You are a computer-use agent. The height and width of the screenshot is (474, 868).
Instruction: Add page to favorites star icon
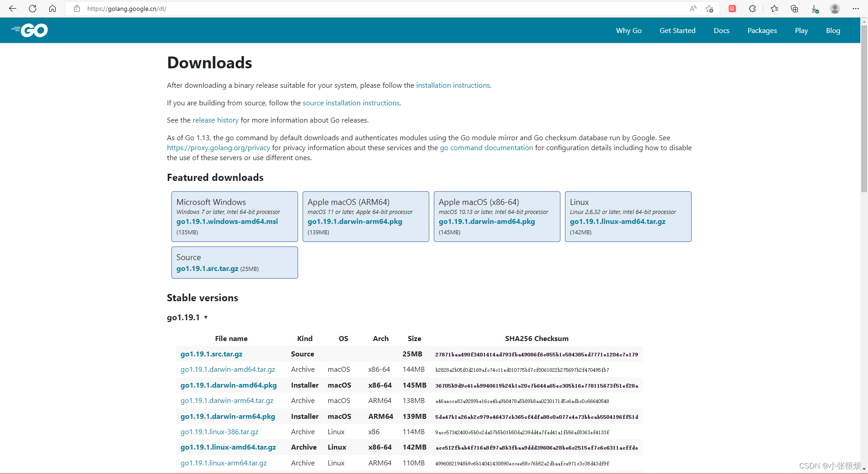coord(709,9)
